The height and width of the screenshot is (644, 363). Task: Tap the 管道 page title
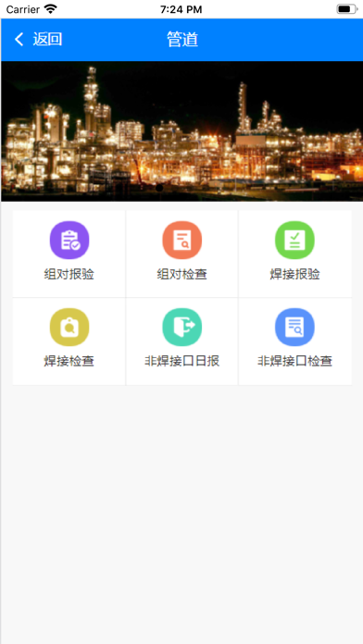coord(182,40)
